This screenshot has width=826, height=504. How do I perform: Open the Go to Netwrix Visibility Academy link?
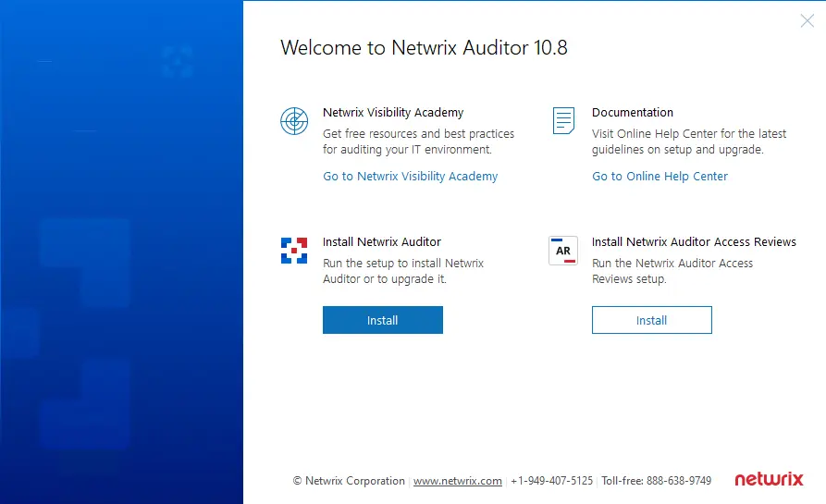[x=410, y=177]
